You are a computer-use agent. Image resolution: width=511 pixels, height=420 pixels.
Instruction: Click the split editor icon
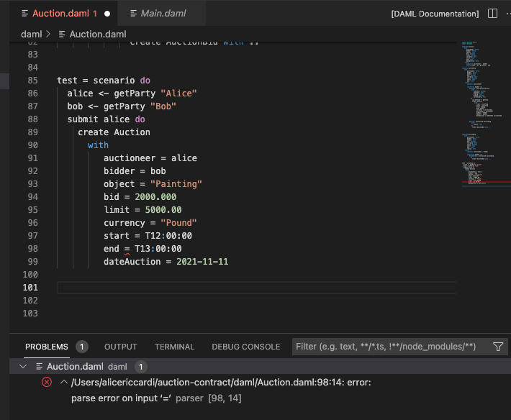(x=492, y=14)
